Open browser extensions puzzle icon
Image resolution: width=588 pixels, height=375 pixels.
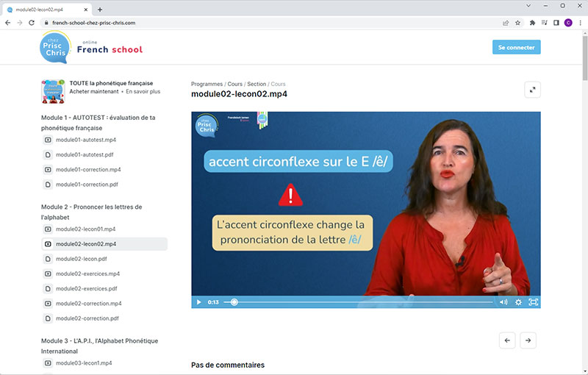coord(532,23)
